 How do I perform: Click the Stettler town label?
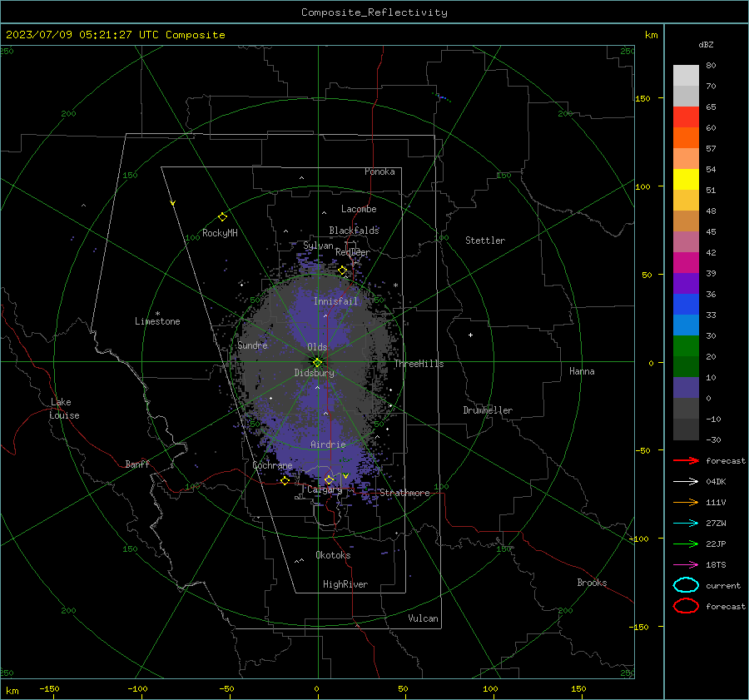pyautogui.click(x=485, y=241)
